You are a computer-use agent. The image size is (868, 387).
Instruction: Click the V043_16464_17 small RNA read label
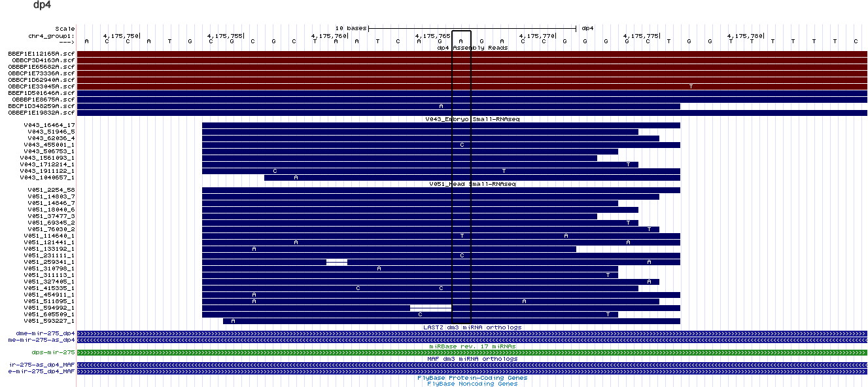[x=49, y=125]
